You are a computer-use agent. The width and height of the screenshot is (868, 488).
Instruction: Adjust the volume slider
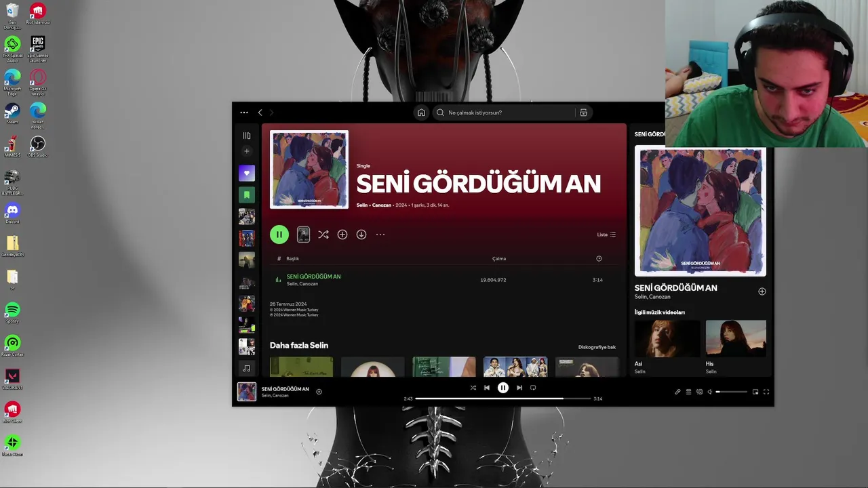pyautogui.click(x=731, y=392)
